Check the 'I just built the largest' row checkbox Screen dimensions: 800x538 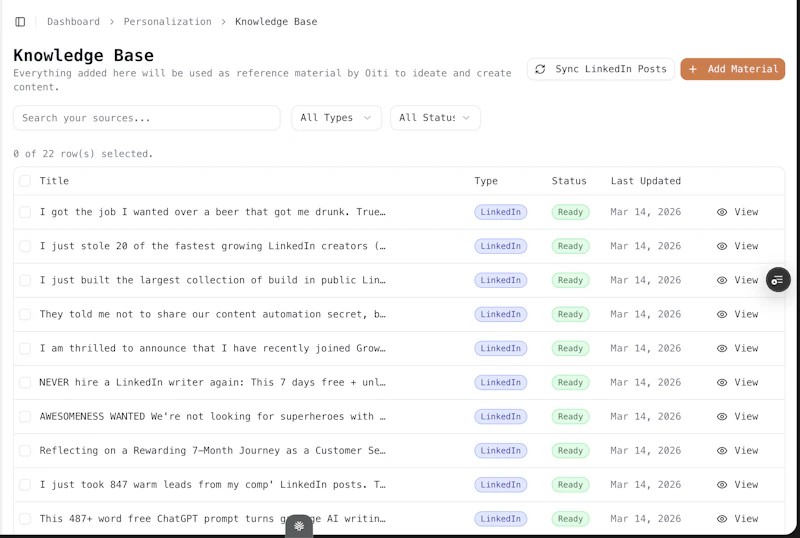point(25,280)
